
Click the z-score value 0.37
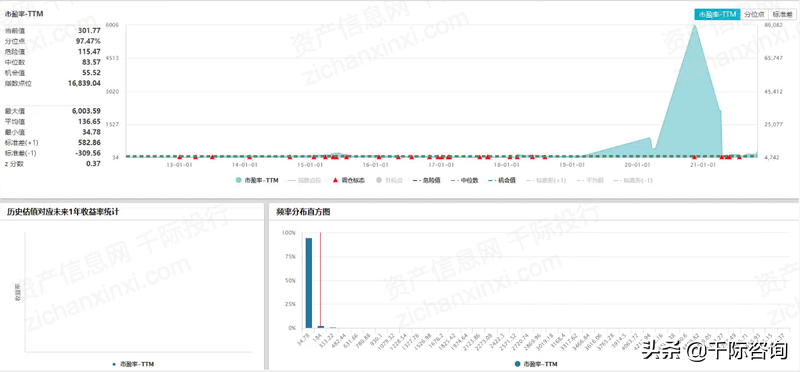[93, 163]
